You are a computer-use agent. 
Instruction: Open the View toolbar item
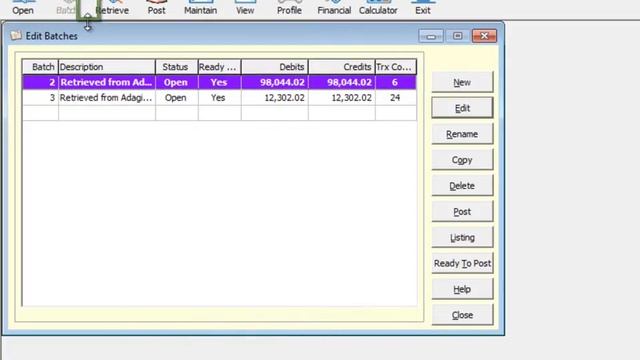245,8
